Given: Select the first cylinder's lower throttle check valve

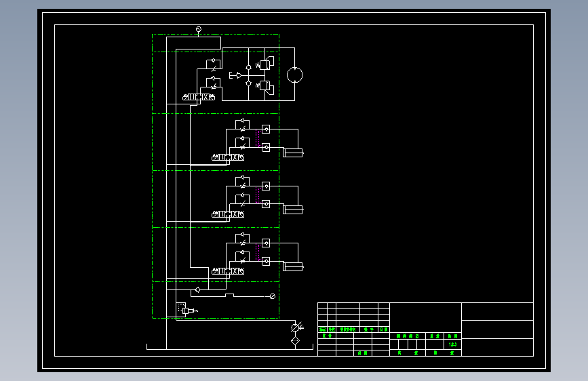Looking at the screenshot, I should click(x=242, y=143).
